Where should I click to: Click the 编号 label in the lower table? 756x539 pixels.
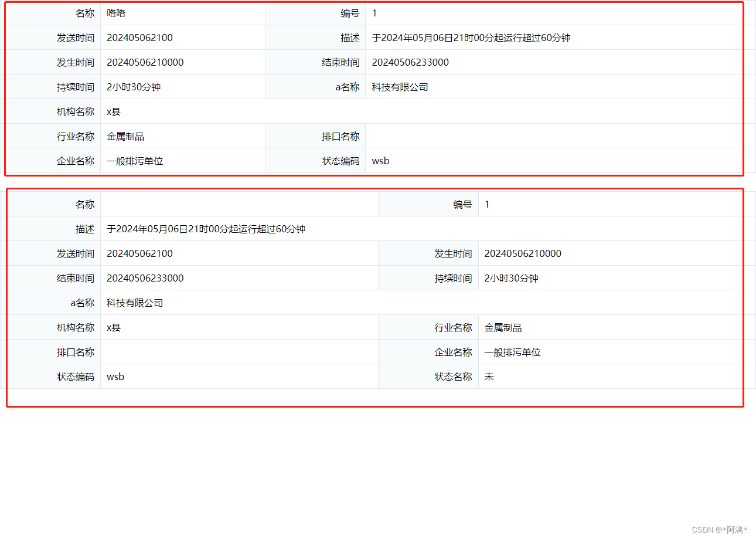[462, 204]
